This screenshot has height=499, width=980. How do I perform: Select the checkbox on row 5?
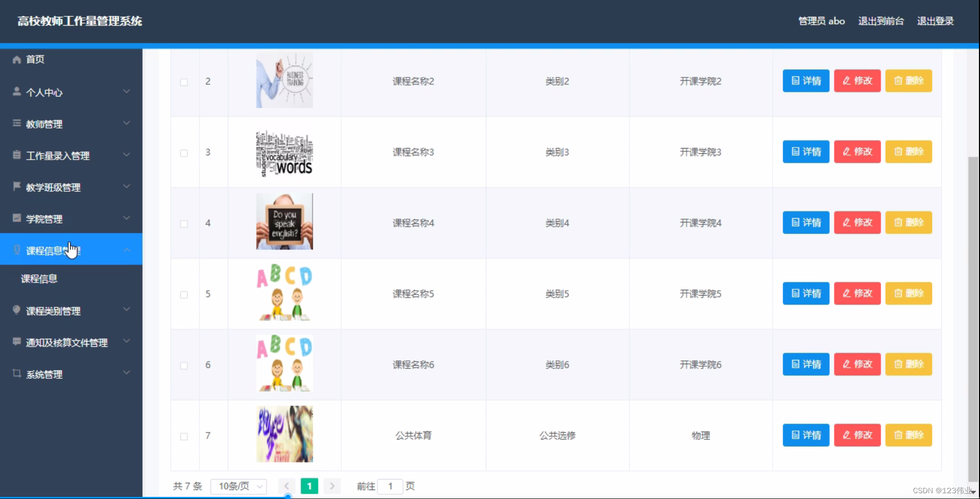(x=184, y=295)
